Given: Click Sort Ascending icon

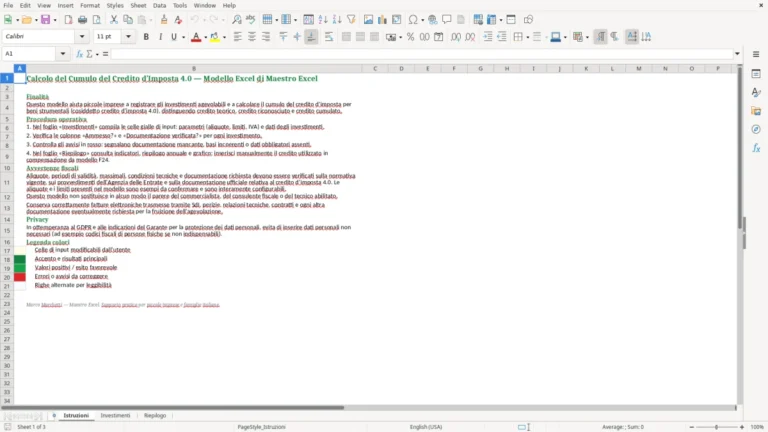Looking at the screenshot, I should pyautogui.click(x=323, y=20).
